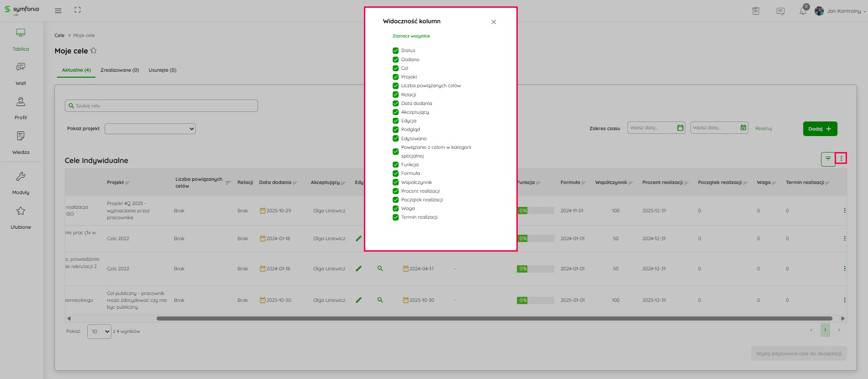Screen dimensions: 868x379
Task: Click the horizontal table scrollbar
Action: coord(494,319)
